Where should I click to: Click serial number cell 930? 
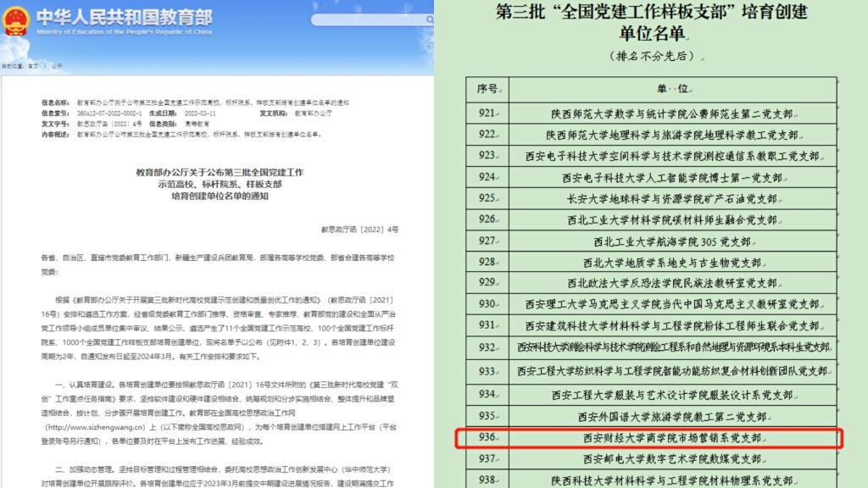tap(487, 303)
